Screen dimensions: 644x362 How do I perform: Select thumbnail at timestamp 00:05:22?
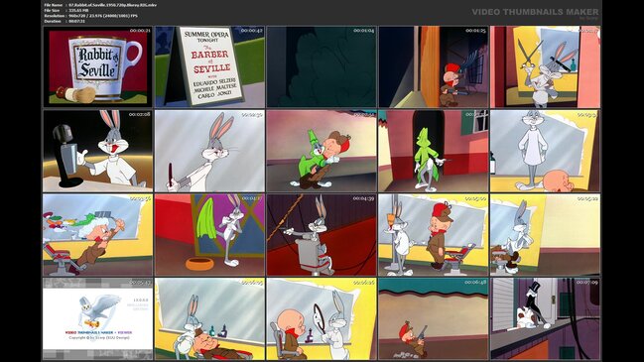(545, 235)
